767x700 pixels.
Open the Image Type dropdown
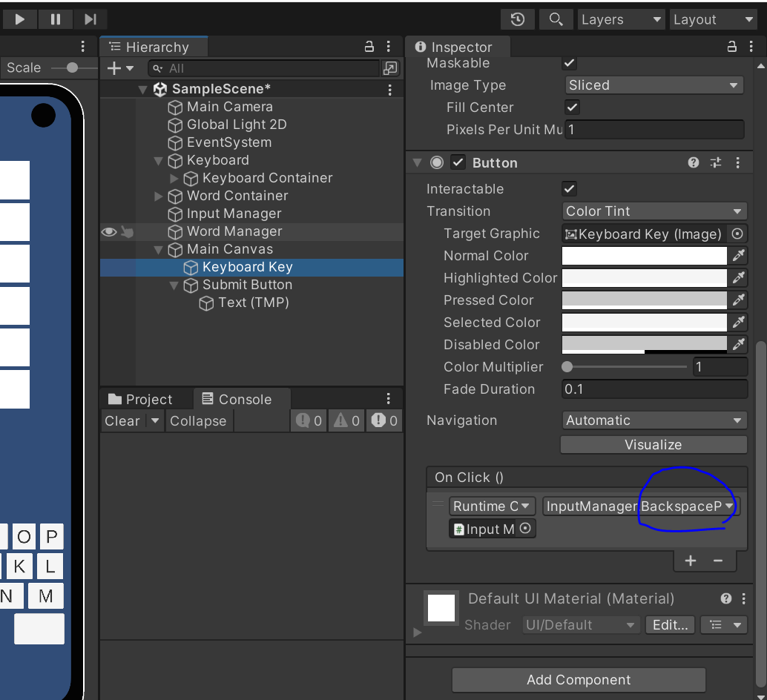[654, 85]
